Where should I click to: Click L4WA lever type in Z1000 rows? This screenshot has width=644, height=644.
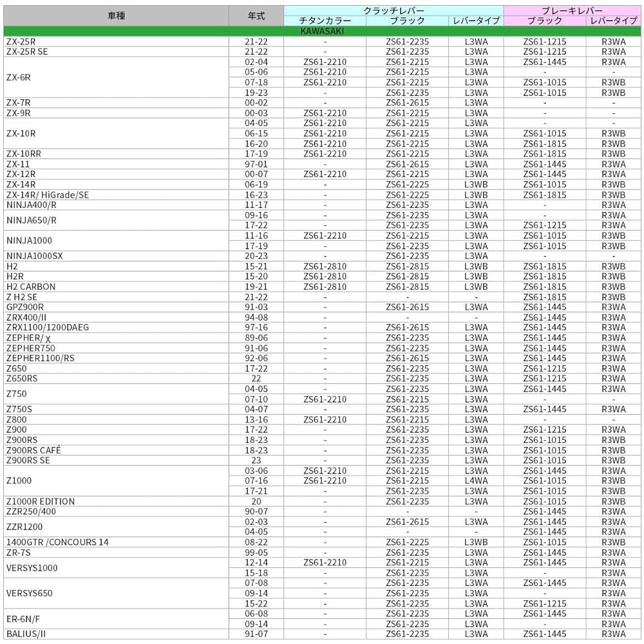(x=476, y=480)
